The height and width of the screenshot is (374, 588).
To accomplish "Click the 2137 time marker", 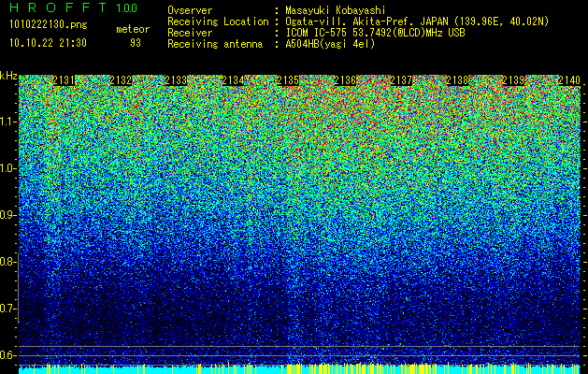I will (401, 80).
